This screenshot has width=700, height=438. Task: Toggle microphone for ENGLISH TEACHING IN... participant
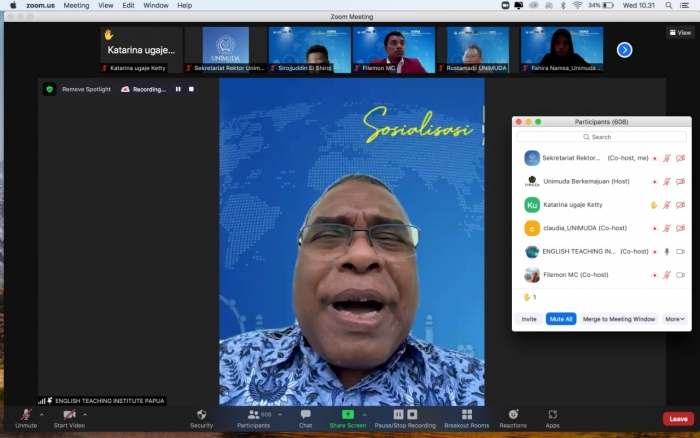tap(666, 251)
